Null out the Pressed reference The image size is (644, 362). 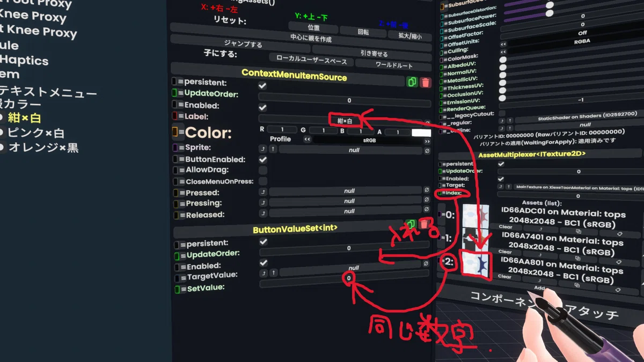[x=427, y=191]
